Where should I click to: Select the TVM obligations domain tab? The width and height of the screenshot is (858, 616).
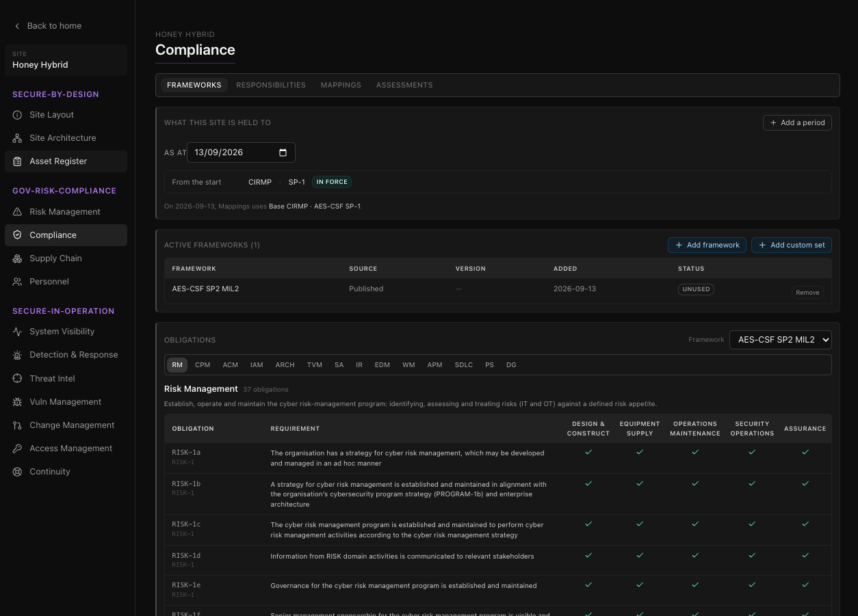(315, 365)
